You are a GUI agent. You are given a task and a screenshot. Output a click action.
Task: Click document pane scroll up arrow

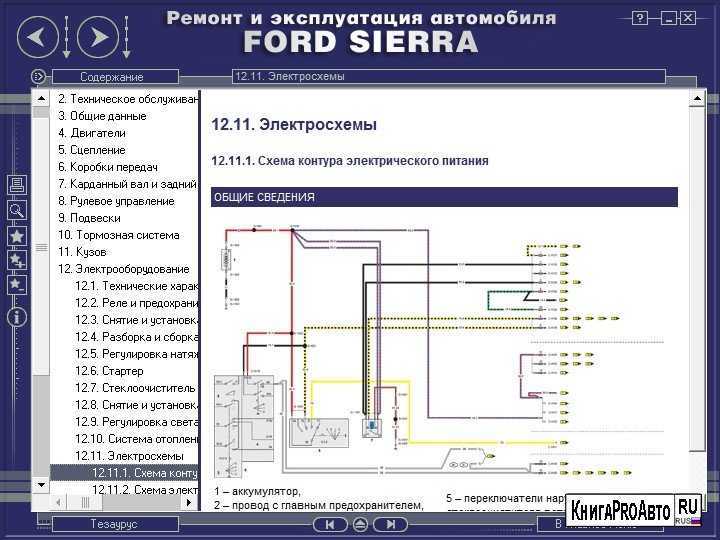click(698, 99)
